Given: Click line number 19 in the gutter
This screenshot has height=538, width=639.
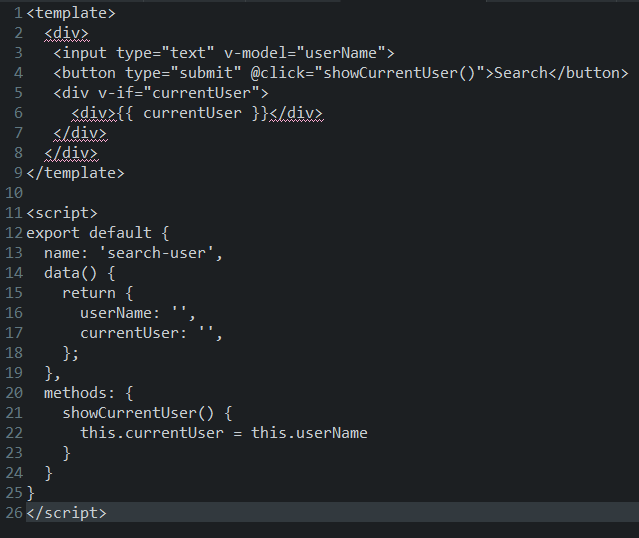Looking at the screenshot, I should (x=14, y=373).
